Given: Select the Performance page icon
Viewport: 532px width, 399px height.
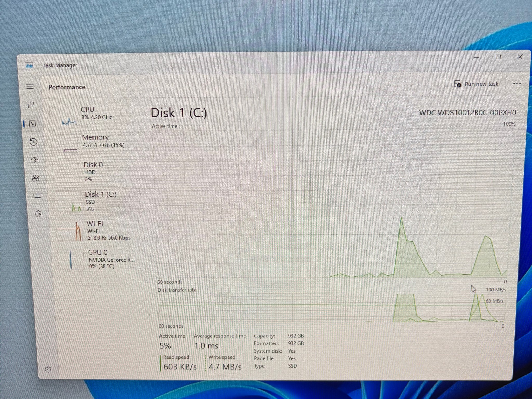Looking at the screenshot, I should 32,124.
